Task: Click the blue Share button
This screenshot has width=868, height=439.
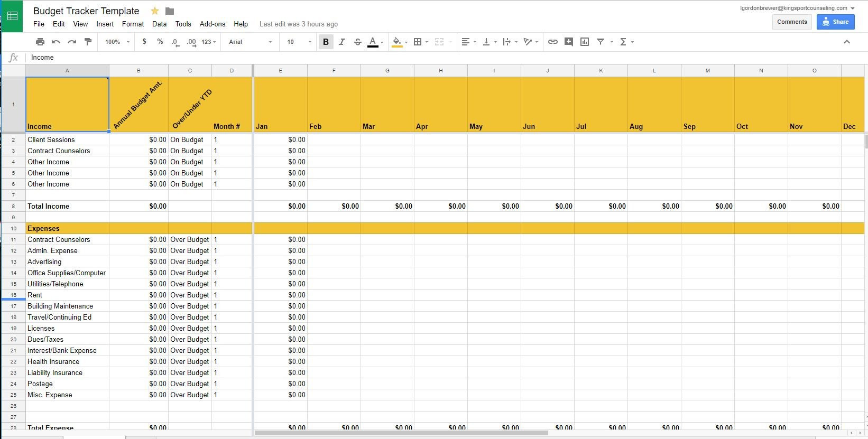Action: 835,22
